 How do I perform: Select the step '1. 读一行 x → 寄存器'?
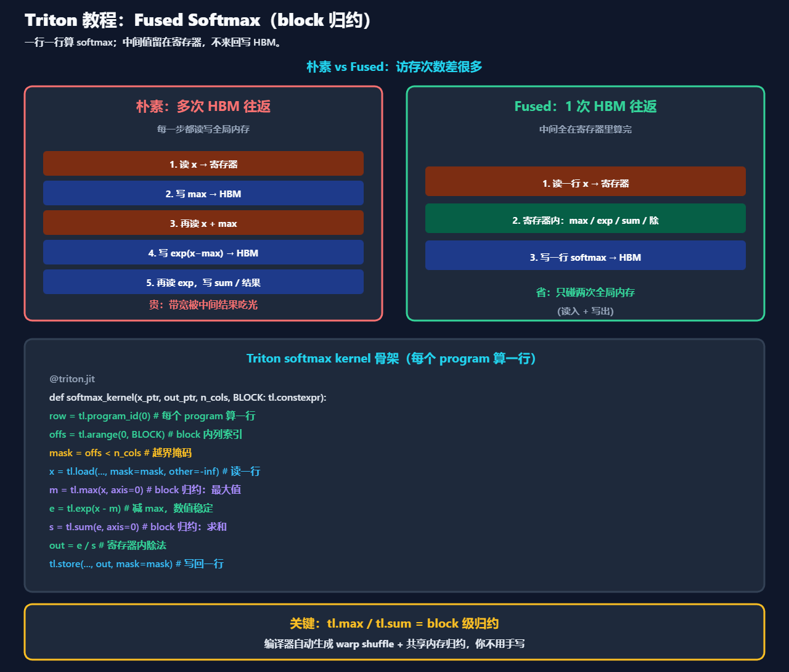(x=586, y=181)
